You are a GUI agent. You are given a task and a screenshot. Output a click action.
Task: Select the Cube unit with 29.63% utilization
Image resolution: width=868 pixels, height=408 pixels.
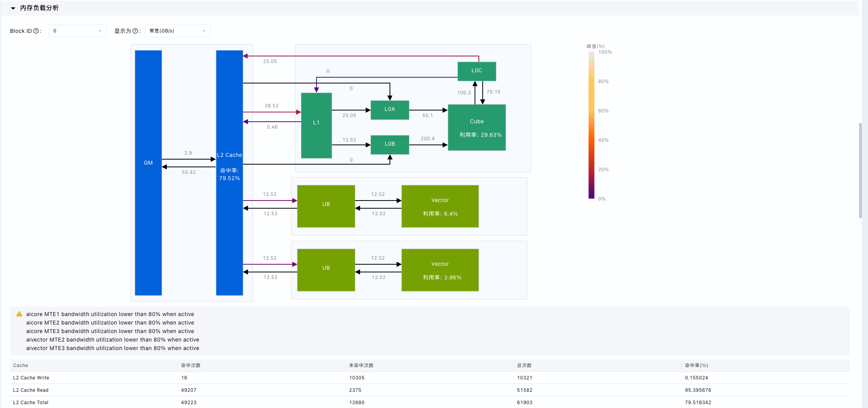[477, 127]
